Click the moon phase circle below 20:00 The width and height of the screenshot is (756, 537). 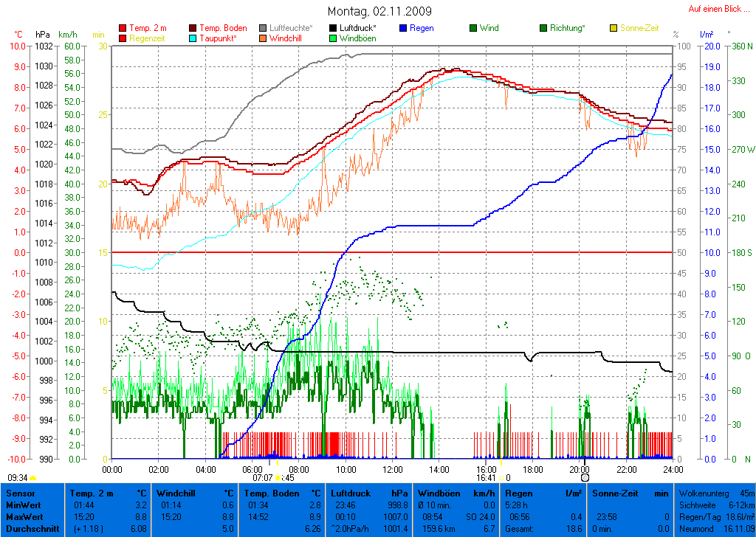tap(585, 477)
